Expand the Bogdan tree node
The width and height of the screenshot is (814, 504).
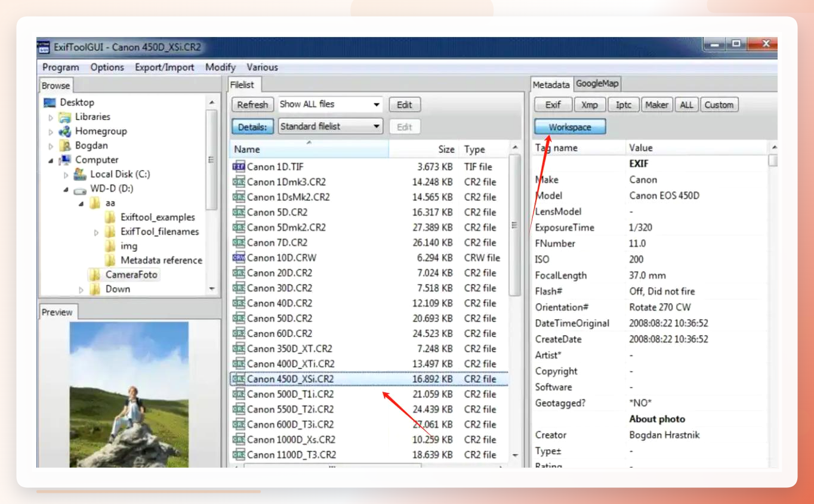pos(51,146)
